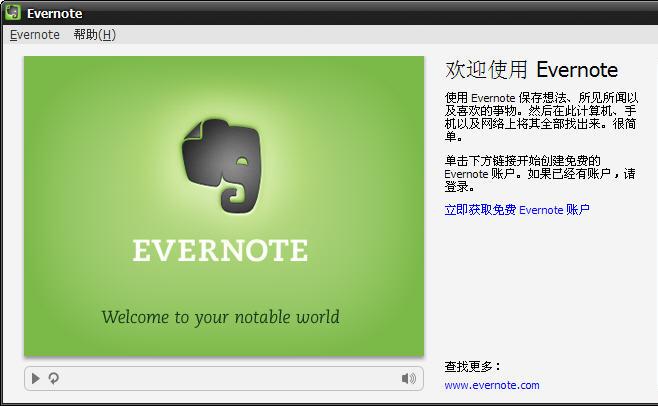Click the Evernote window title text
Screen dimensions: 658x406
tap(54, 13)
